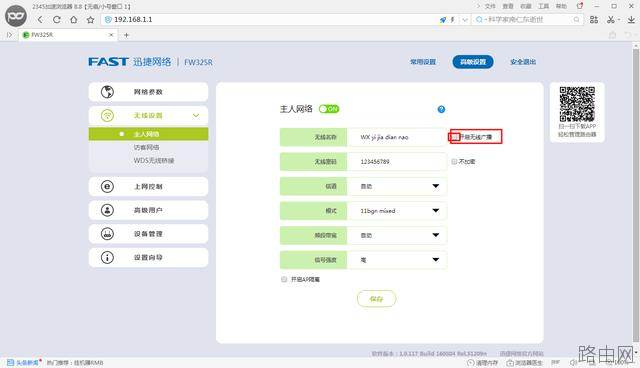Click the skin shirt icon in title bar
Screen dimensions: 640x368
pos(580,6)
